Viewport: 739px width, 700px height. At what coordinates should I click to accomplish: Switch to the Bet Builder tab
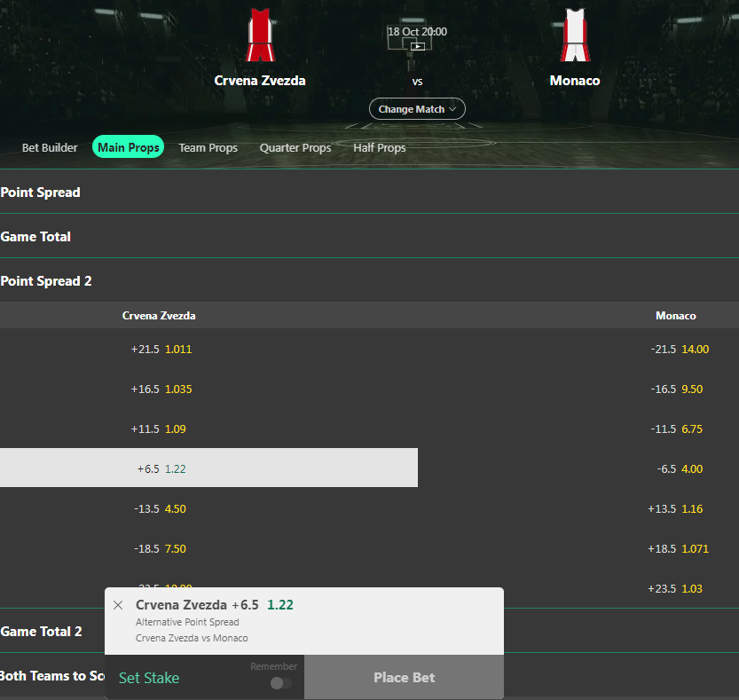point(50,147)
